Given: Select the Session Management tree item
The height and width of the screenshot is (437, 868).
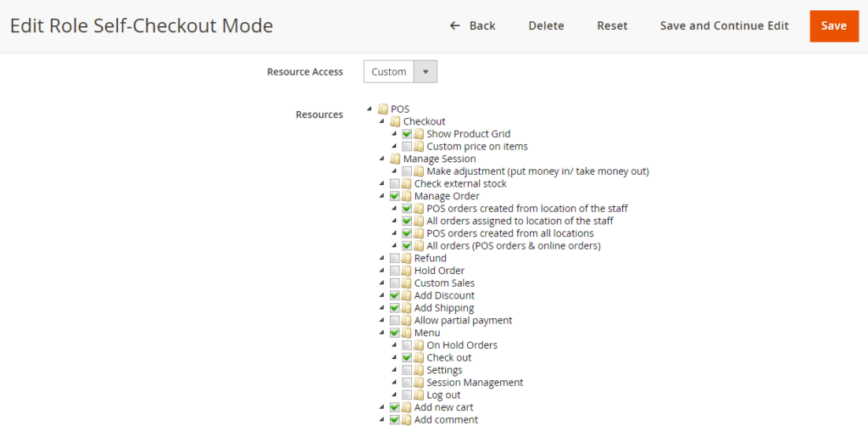Looking at the screenshot, I should [475, 383].
